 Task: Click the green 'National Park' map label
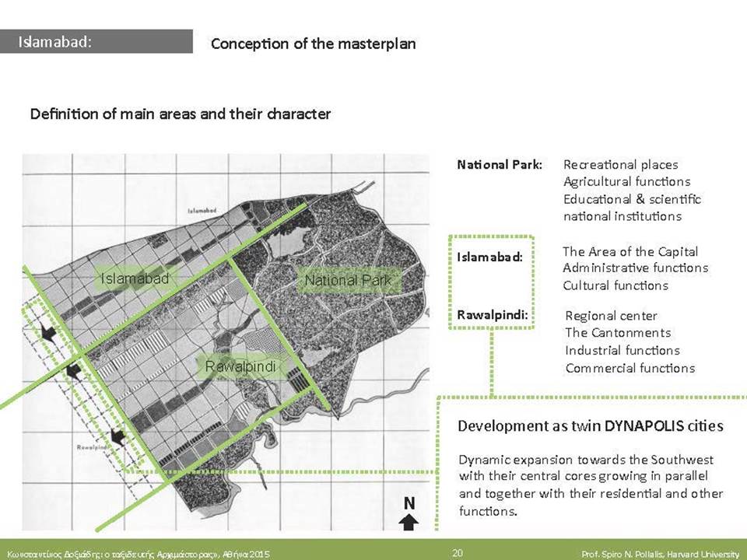point(349,280)
